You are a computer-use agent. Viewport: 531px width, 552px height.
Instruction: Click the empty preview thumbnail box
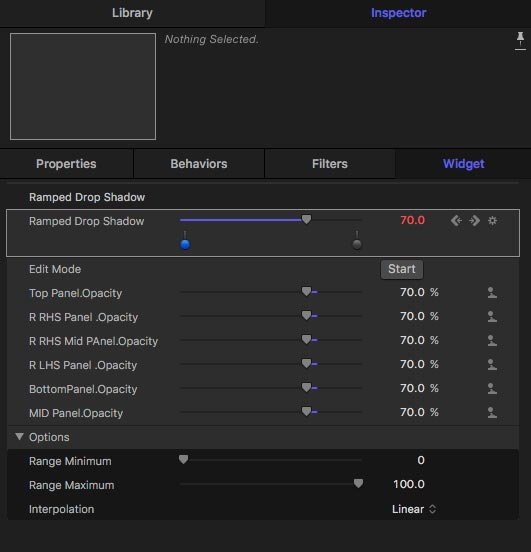tap(83, 87)
